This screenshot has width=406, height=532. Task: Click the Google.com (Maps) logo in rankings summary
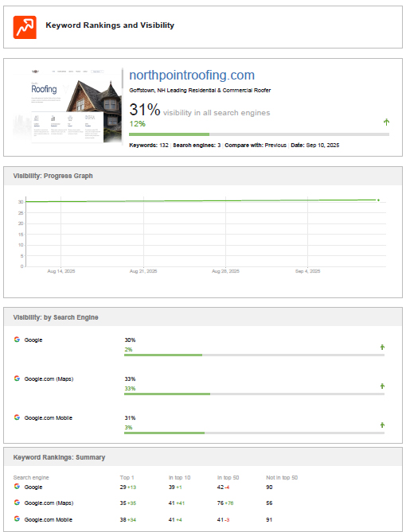17,502
